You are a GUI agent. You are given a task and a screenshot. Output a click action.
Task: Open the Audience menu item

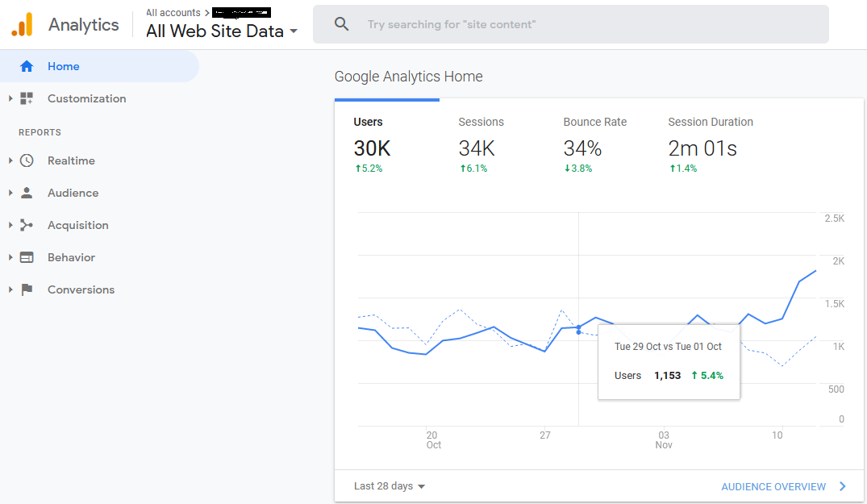[73, 193]
